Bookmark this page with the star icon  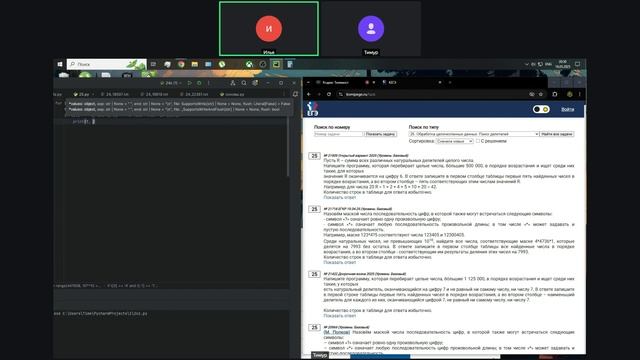point(541,94)
